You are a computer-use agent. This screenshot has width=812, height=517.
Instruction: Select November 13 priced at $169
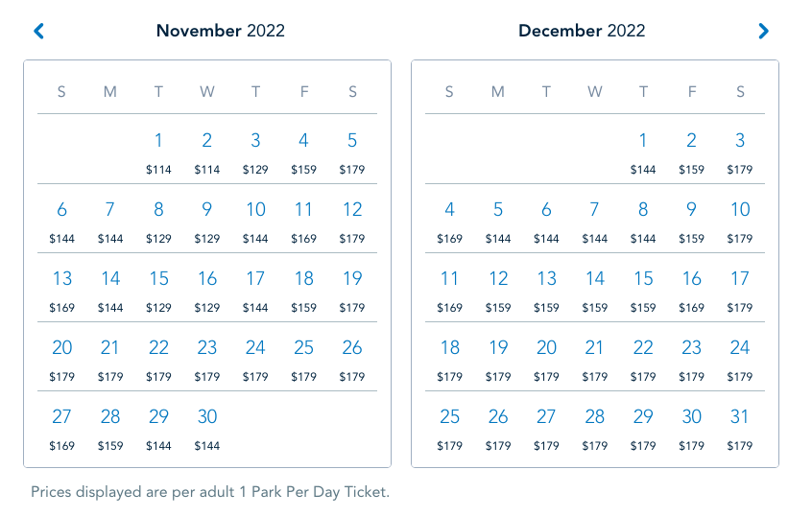(62, 289)
